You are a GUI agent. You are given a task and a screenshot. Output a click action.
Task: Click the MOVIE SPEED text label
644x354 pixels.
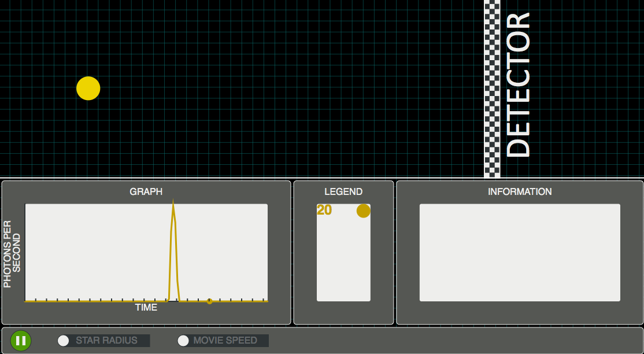point(225,341)
